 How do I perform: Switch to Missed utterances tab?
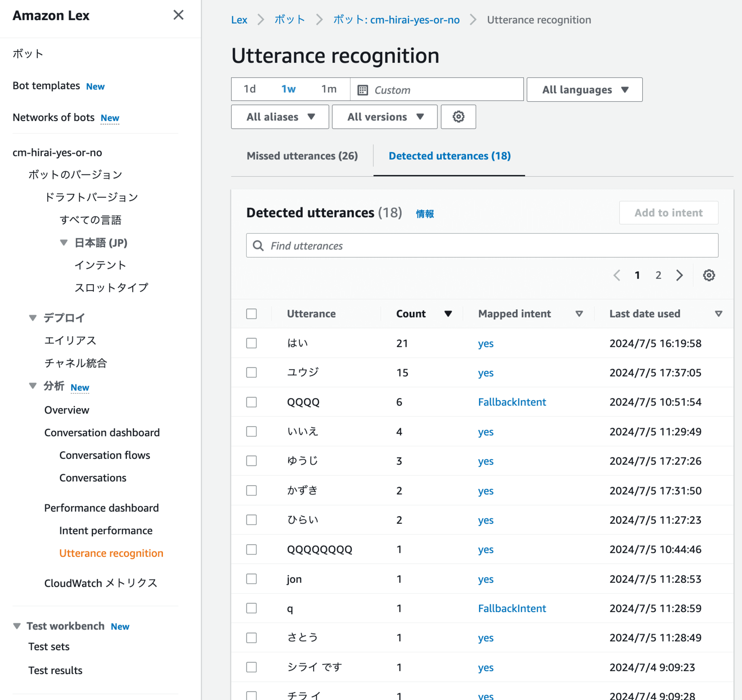(302, 156)
